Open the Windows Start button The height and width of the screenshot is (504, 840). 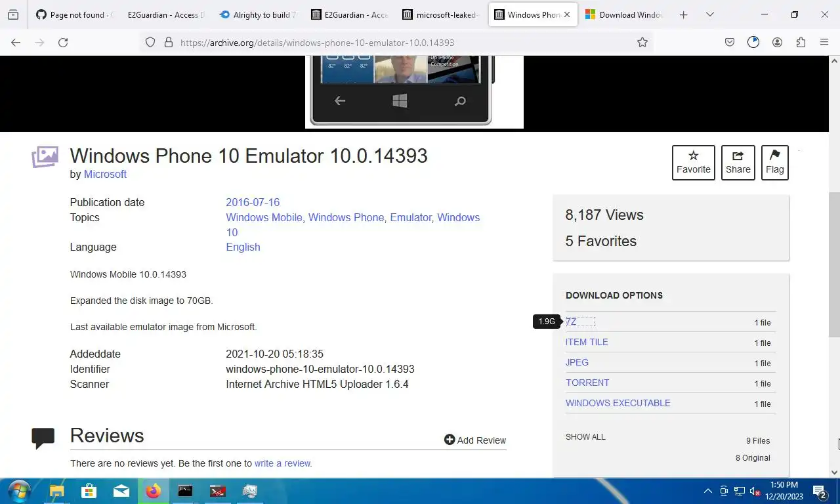tap(19, 491)
